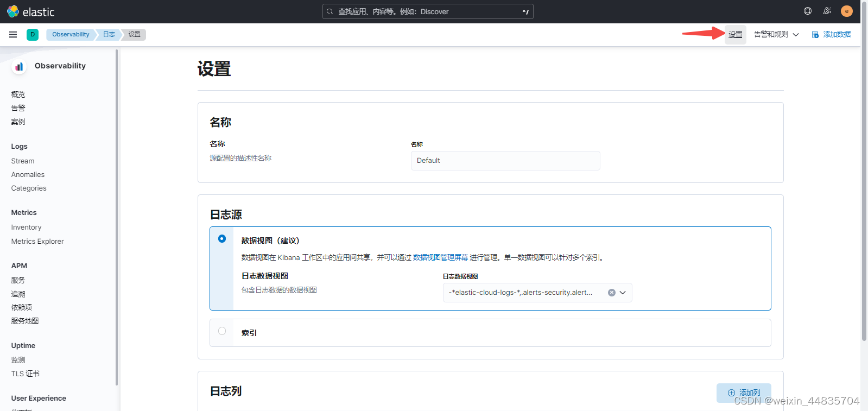Click the 设置 breadcrumb

[135, 34]
